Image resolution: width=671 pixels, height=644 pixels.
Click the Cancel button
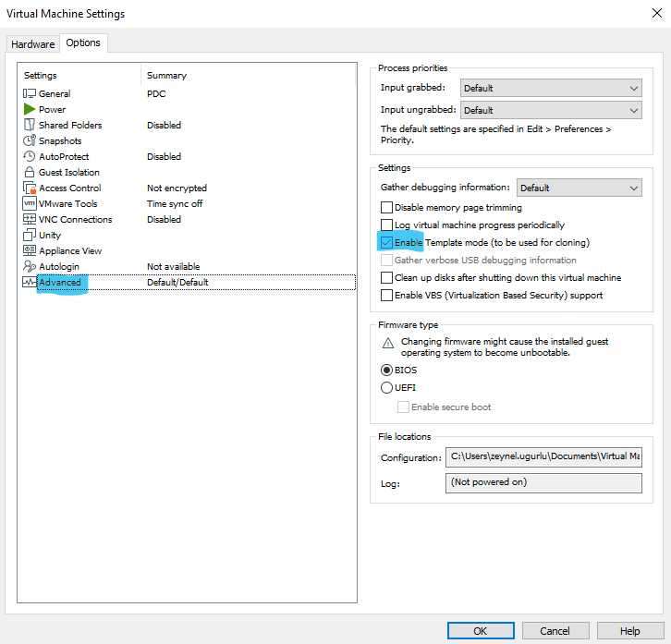coord(555,631)
